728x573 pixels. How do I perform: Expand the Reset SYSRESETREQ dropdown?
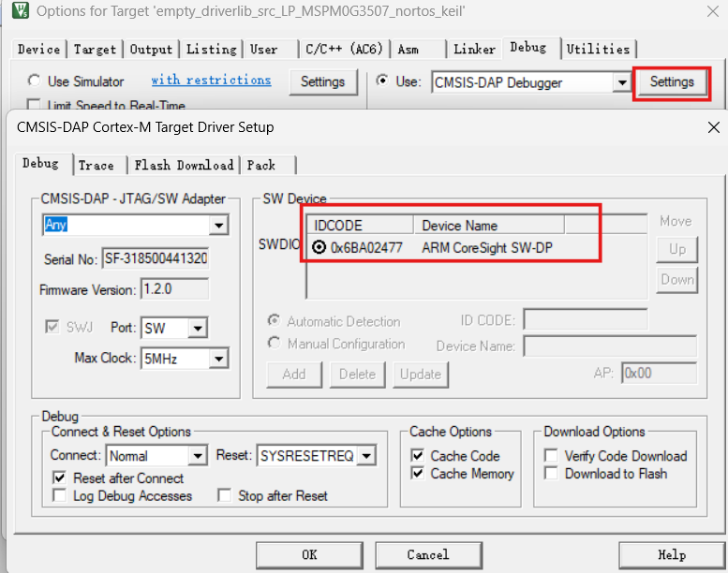(x=366, y=456)
